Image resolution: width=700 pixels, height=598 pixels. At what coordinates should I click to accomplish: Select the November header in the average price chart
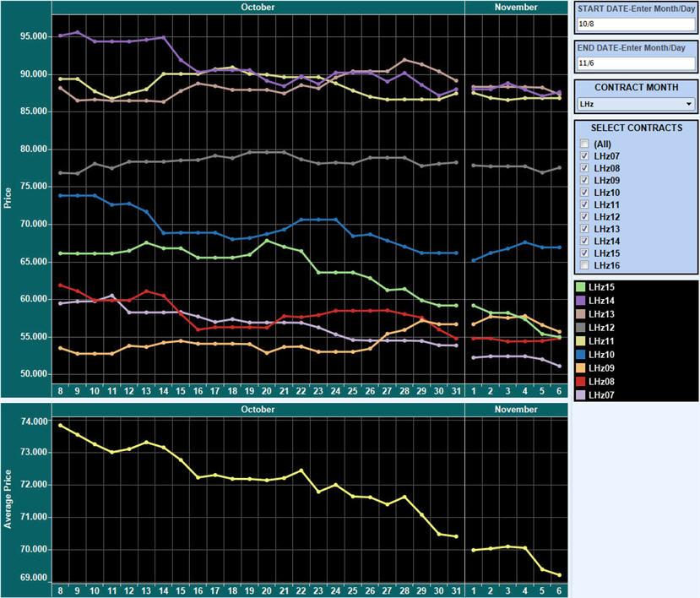coord(516,409)
